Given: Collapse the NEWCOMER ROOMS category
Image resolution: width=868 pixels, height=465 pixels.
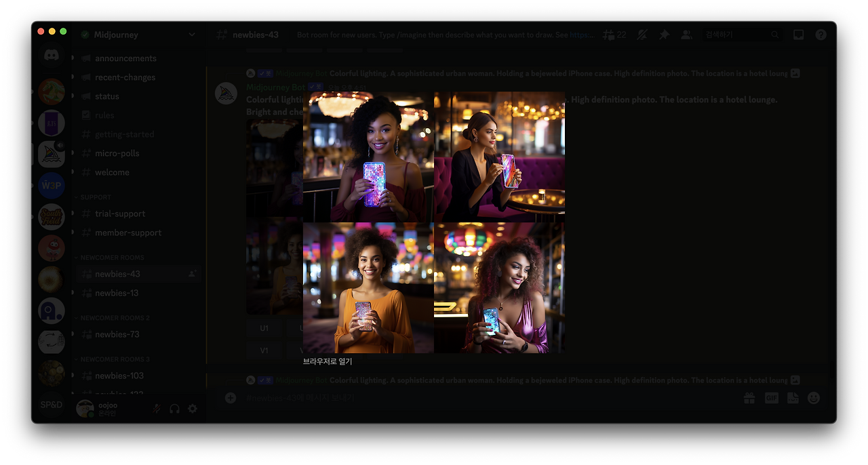Looking at the screenshot, I should pyautogui.click(x=111, y=258).
